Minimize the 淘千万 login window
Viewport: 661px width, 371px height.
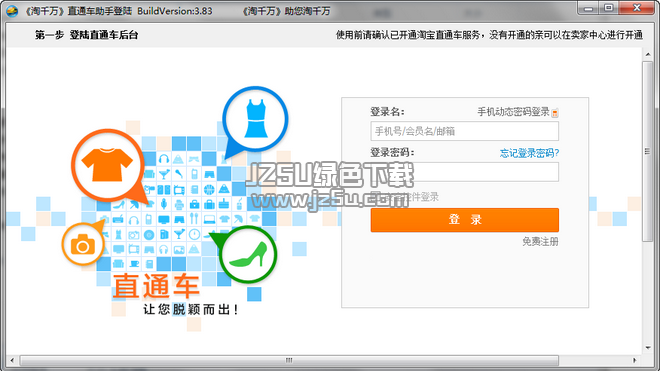coord(588,8)
